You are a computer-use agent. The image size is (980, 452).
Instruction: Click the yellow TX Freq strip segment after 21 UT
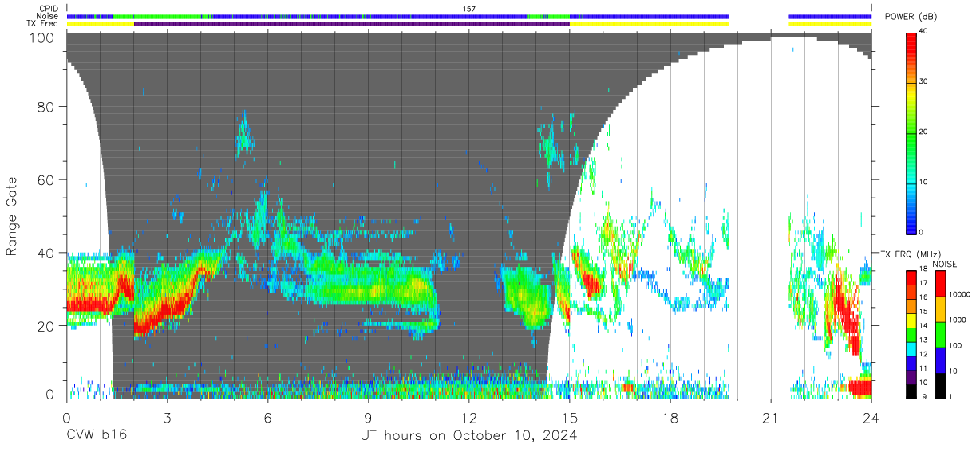[x=830, y=24]
